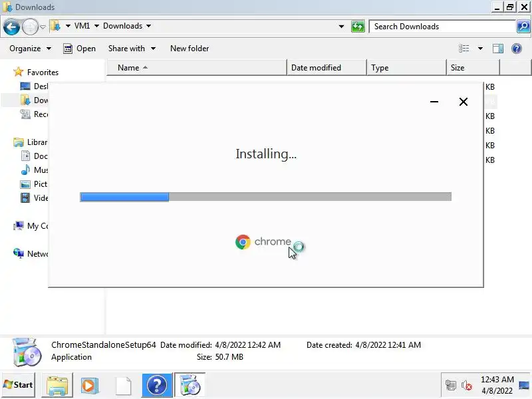Sort by Date modified column header
532x399 pixels.
[327, 68]
